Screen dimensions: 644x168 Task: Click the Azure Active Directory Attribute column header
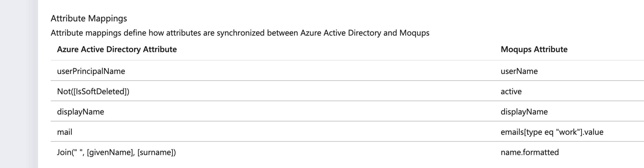[x=117, y=49]
